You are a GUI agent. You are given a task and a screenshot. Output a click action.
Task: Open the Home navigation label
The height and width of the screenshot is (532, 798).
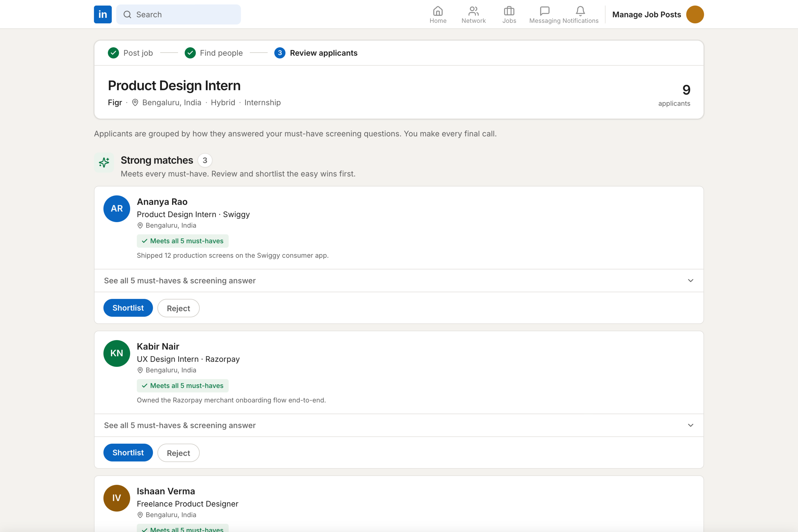438,21
